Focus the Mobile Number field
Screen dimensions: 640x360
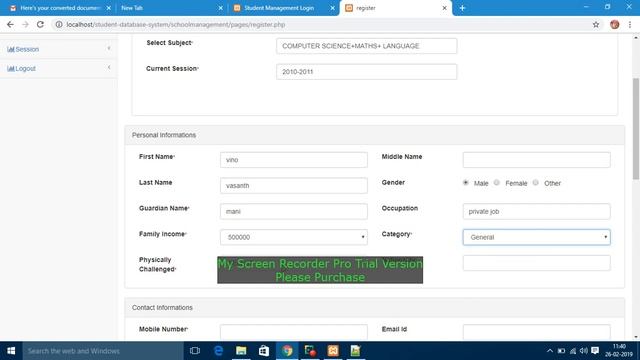(x=293, y=332)
